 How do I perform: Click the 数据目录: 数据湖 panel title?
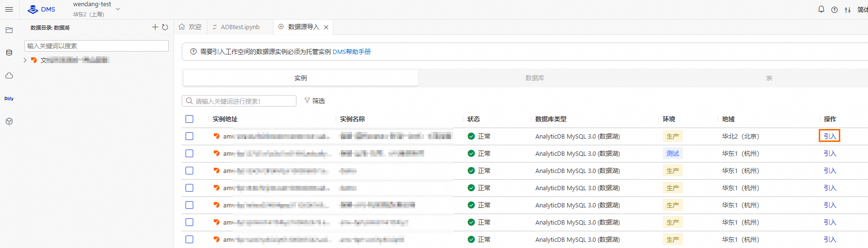(50, 28)
